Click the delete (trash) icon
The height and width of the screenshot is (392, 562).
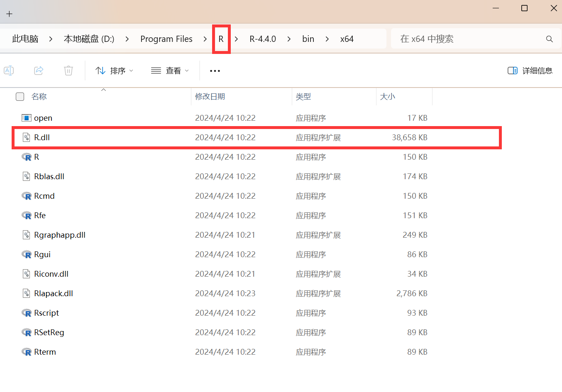(x=68, y=71)
